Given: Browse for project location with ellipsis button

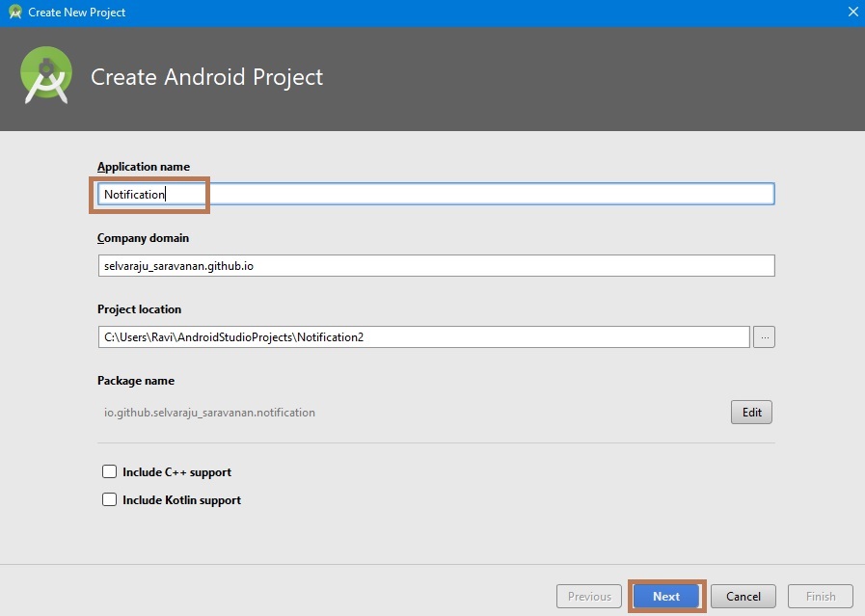Looking at the screenshot, I should point(764,337).
